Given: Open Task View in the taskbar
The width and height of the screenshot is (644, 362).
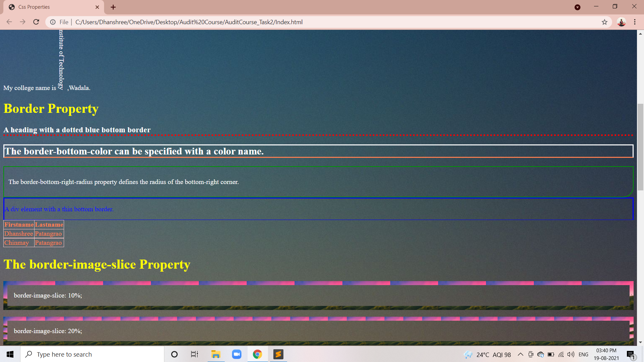Looking at the screenshot, I should (x=195, y=354).
